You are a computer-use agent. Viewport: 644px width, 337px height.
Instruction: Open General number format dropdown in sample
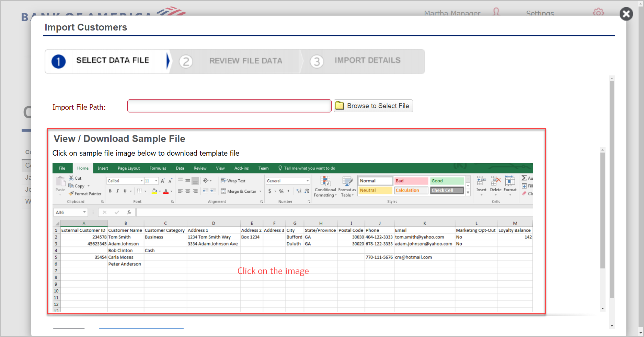[x=308, y=181]
